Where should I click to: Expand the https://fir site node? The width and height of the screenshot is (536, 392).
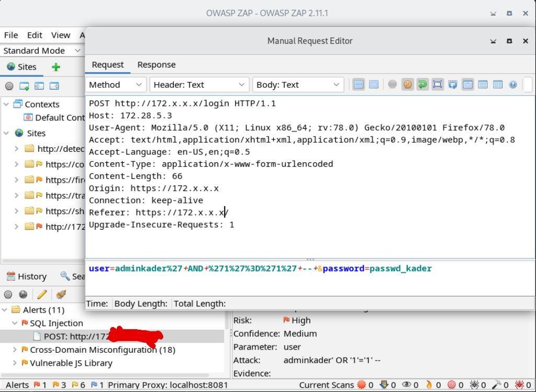pos(16,180)
